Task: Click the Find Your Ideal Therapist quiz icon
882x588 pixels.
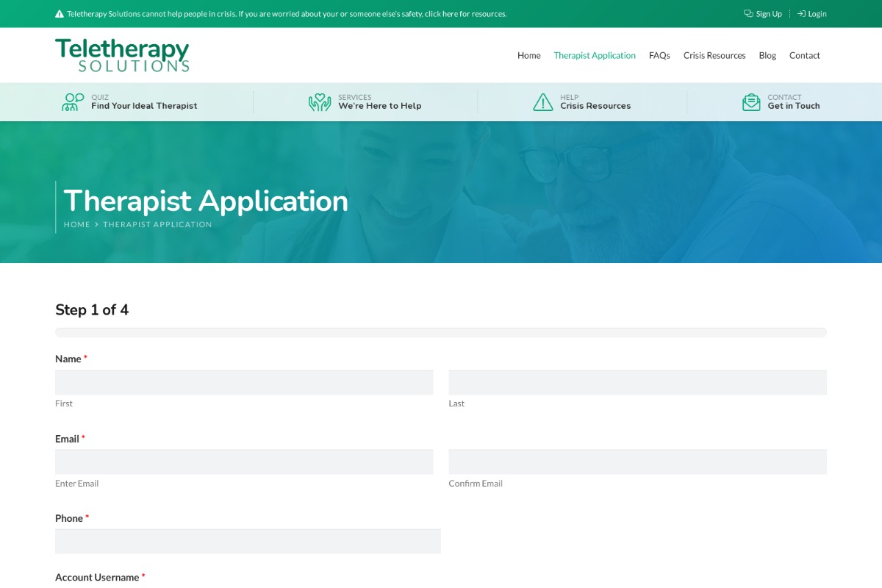Action: [71, 102]
